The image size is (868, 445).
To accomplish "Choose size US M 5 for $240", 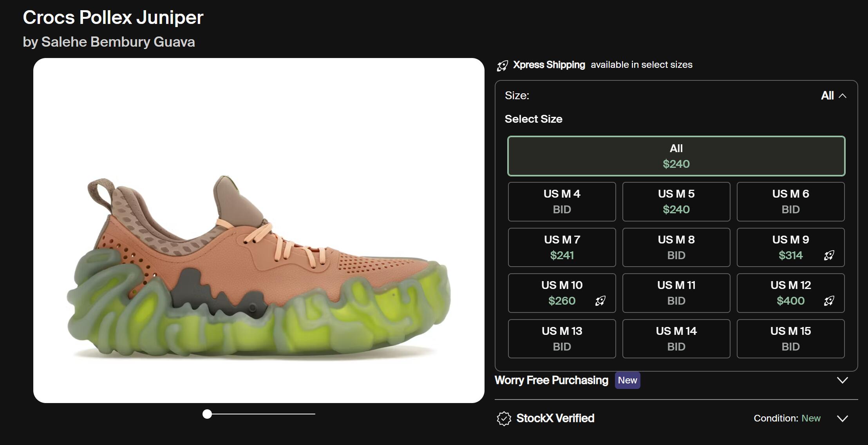I will click(676, 202).
